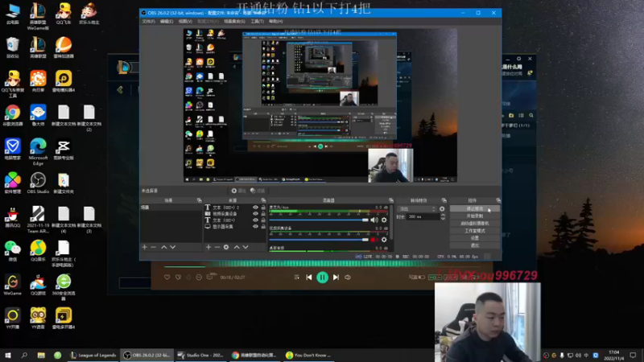Image resolution: width=644 pixels, height=362 pixels.
Task: Pop out the Scene Transitions dock panel
Action: coord(444,200)
